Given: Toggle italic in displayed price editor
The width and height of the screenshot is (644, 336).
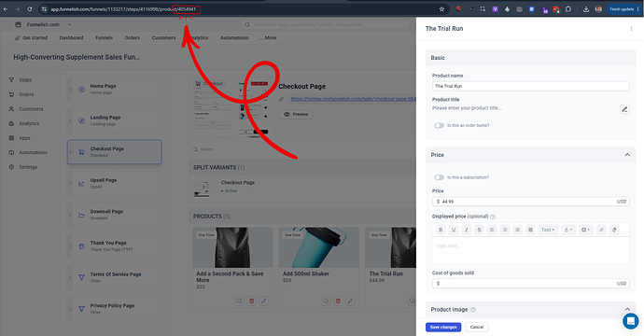Looking at the screenshot, I should point(466,230).
